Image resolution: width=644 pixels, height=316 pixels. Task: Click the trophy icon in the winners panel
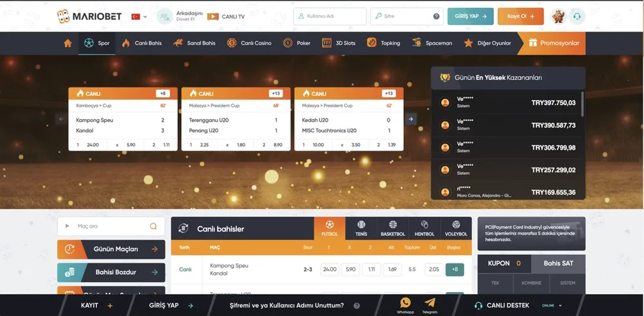tap(445, 77)
